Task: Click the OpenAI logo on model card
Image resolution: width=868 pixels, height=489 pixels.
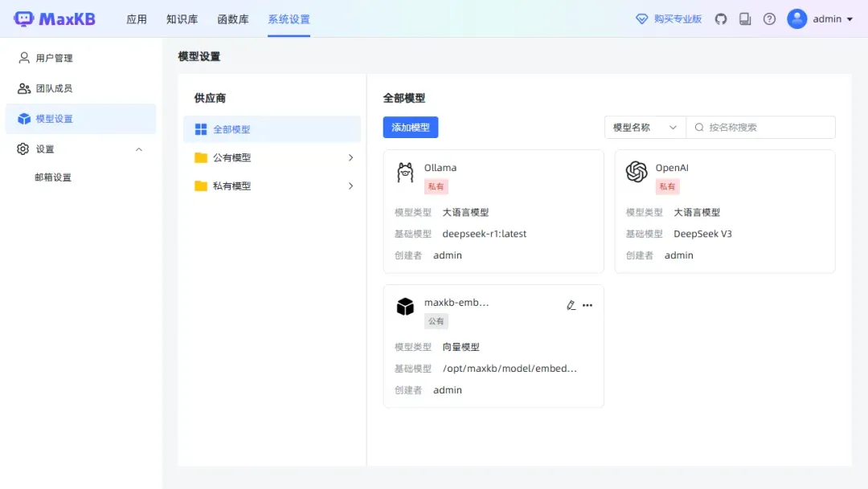Action: [x=637, y=172]
